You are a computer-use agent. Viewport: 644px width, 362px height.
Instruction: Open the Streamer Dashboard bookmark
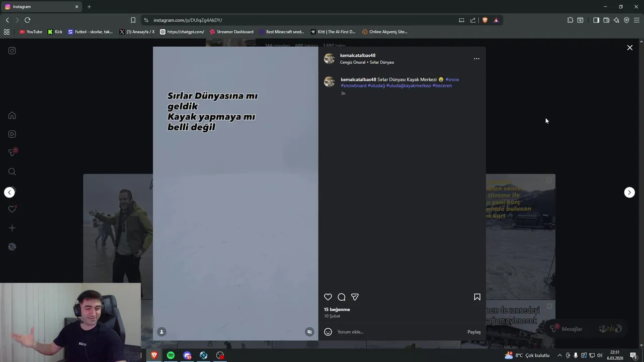tap(231, 32)
